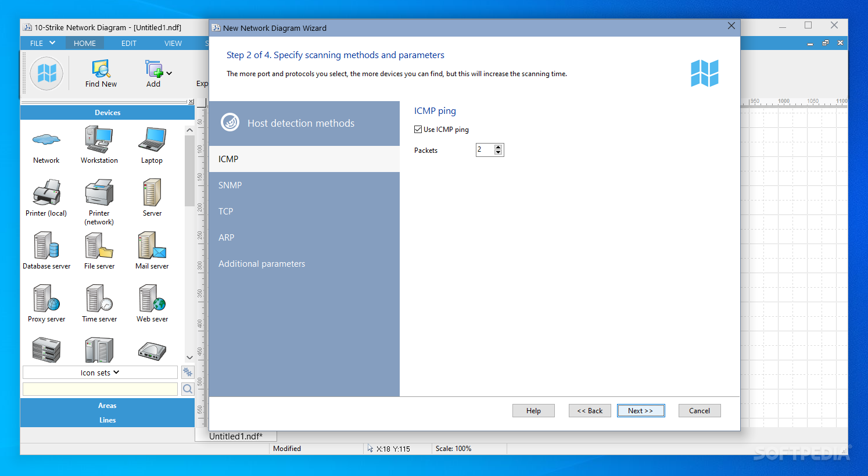Choose the Printer (local) device icon
Viewport: 868px width, 476px height.
coord(46,192)
